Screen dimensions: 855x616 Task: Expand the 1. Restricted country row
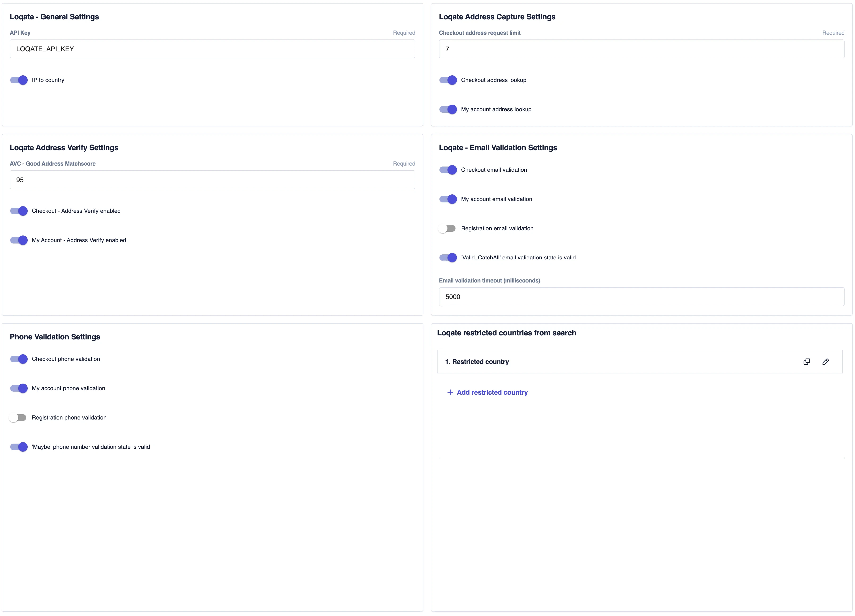(x=477, y=362)
